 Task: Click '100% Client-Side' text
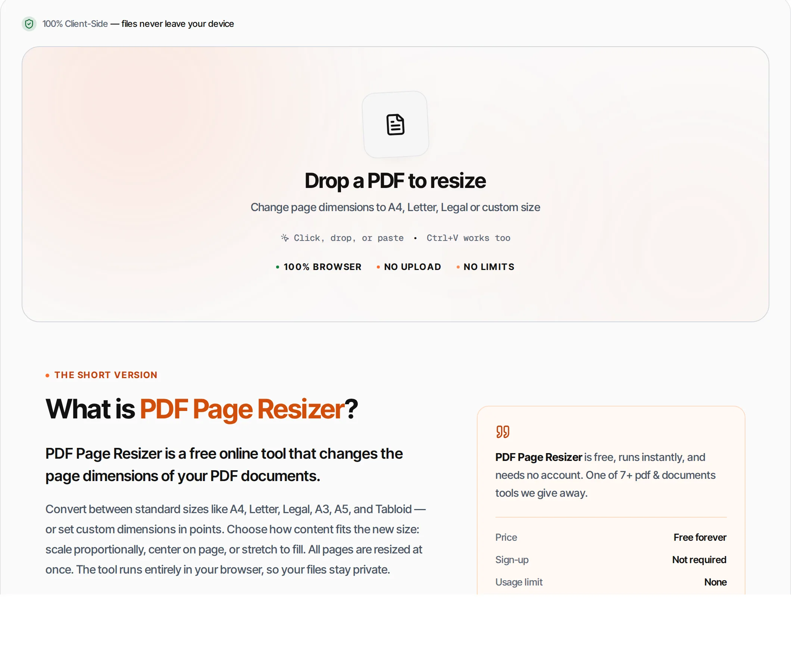click(x=75, y=24)
